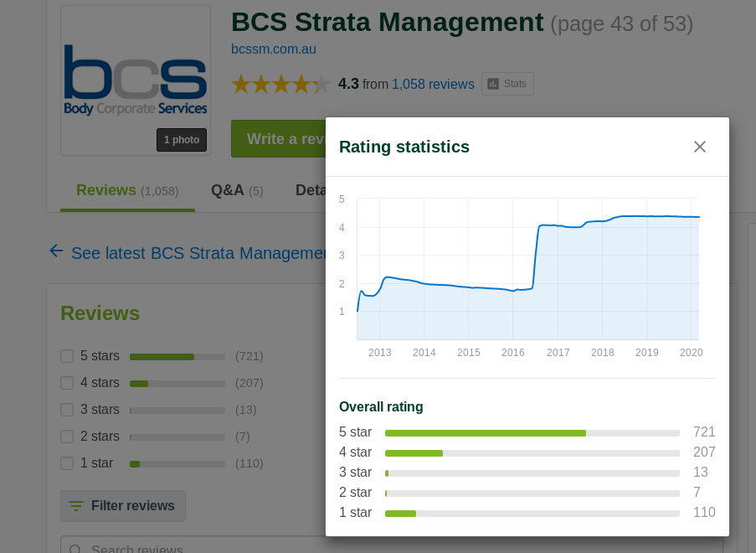Tick the 5 stars checkbox

pos(67,356)
